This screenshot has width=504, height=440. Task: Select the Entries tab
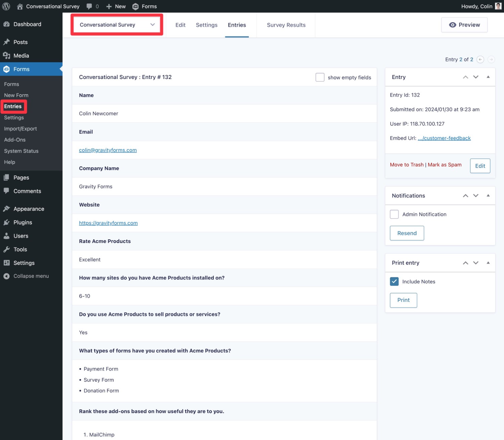237,25
